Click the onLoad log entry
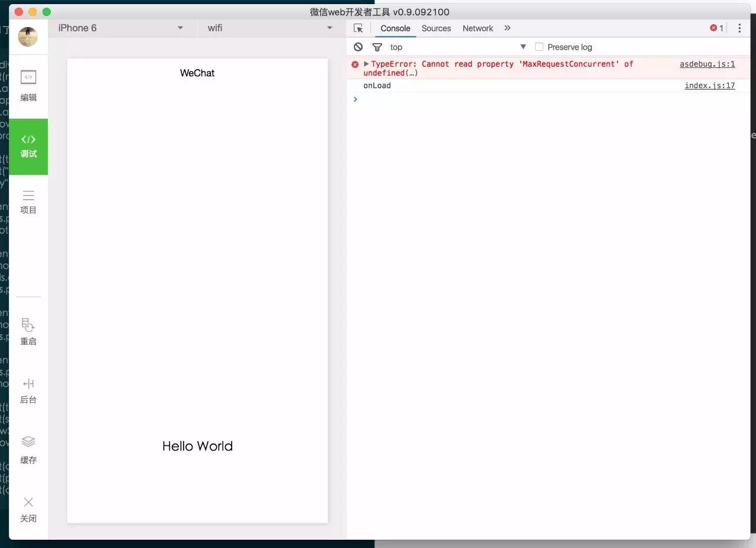The image size is (756, 548). click(377, 86)
